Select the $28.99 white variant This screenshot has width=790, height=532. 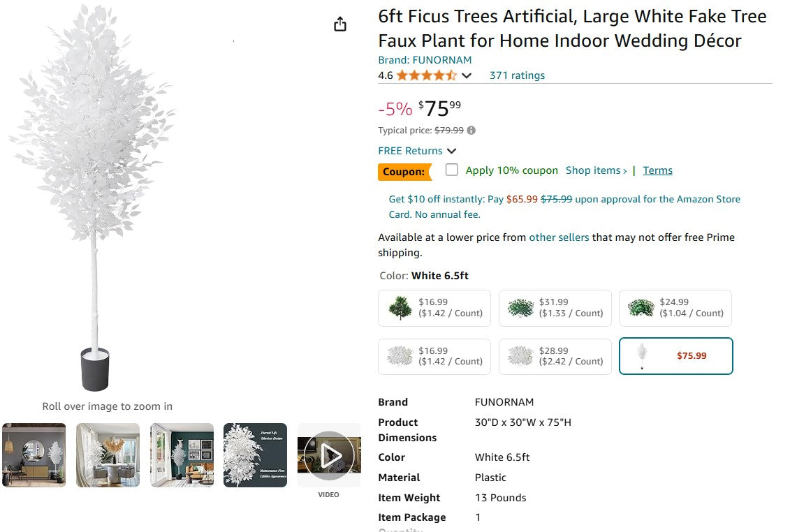click(555, 356)
